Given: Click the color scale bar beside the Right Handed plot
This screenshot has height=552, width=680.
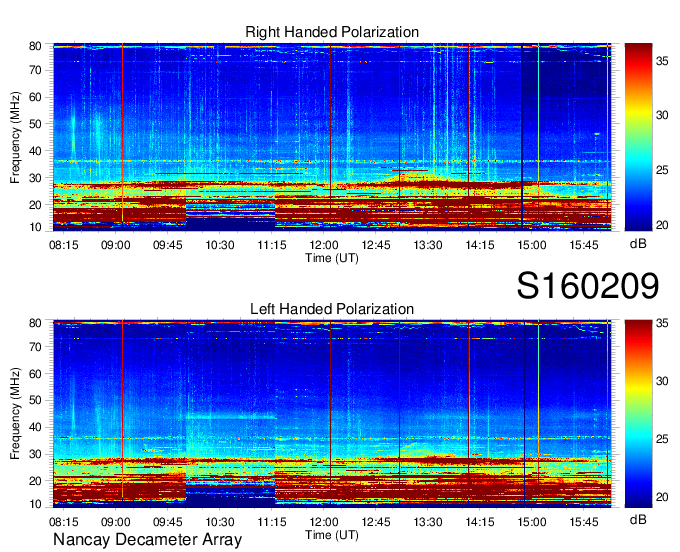Looking at the screenshot, I should click(x=638, y=137).
